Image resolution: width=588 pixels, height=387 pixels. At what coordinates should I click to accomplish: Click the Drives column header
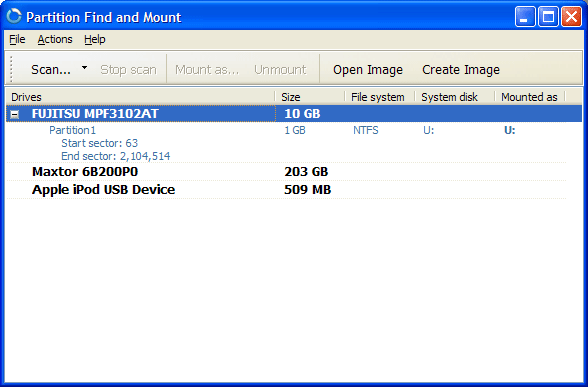click(140, 97)
